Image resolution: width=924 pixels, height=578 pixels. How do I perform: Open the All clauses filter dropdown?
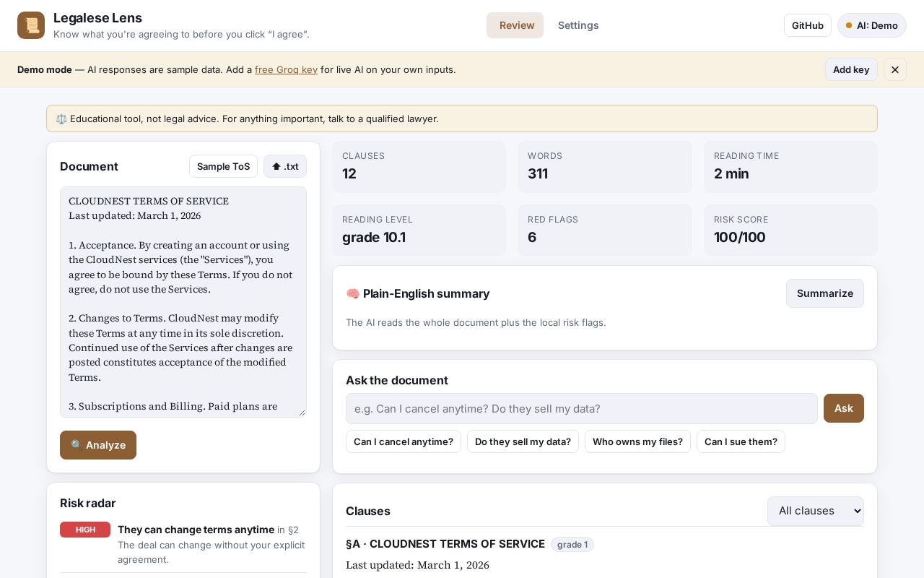816,511
